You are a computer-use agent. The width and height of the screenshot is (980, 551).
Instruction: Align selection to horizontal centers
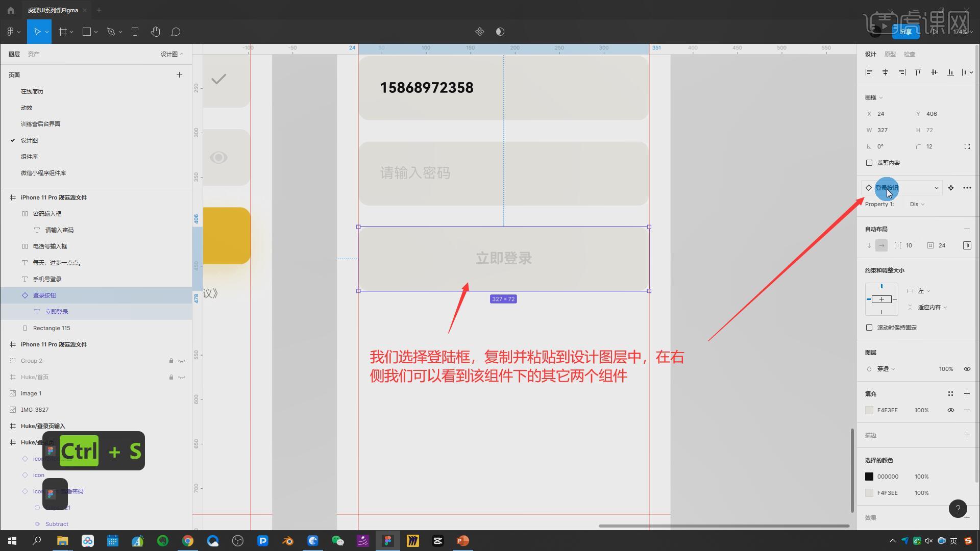pyautogui.click(x=885, y=72)
